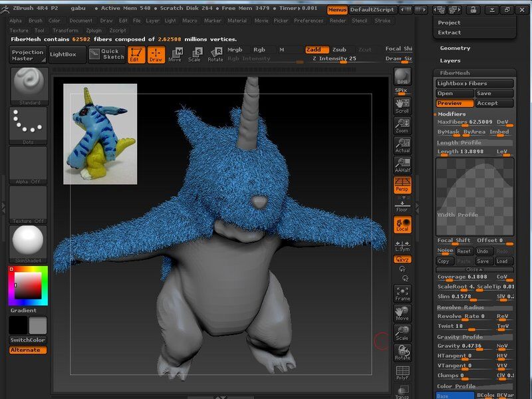This screenshot has height=399, width=532.
Task: Enable Zsub sculpting mode
Action: point(339,50)
